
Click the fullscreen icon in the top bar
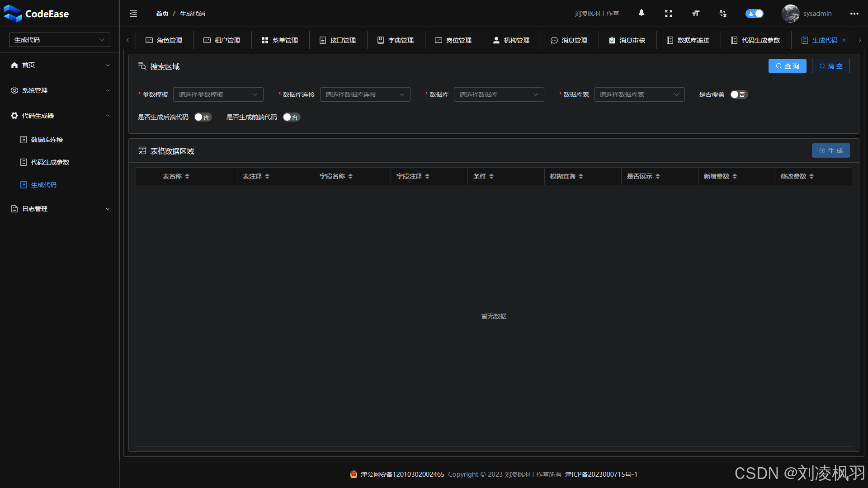tap(669, 14)
